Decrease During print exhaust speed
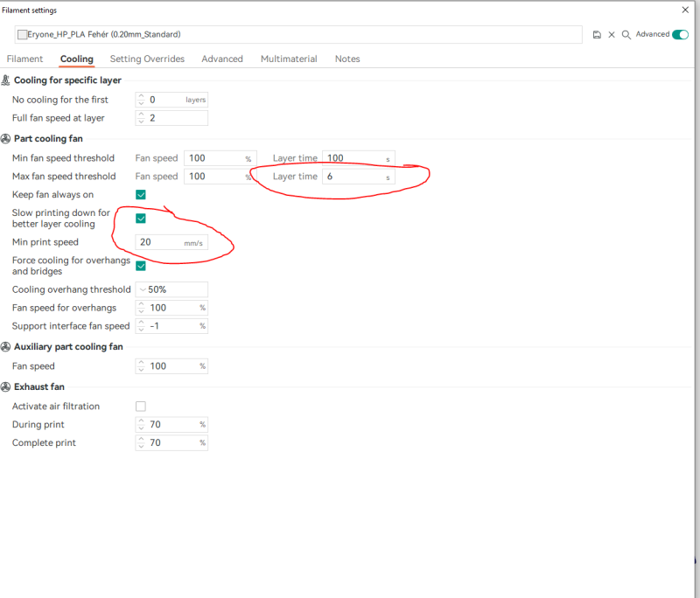This screenshot has width=700, height=598. click(141, 428)
